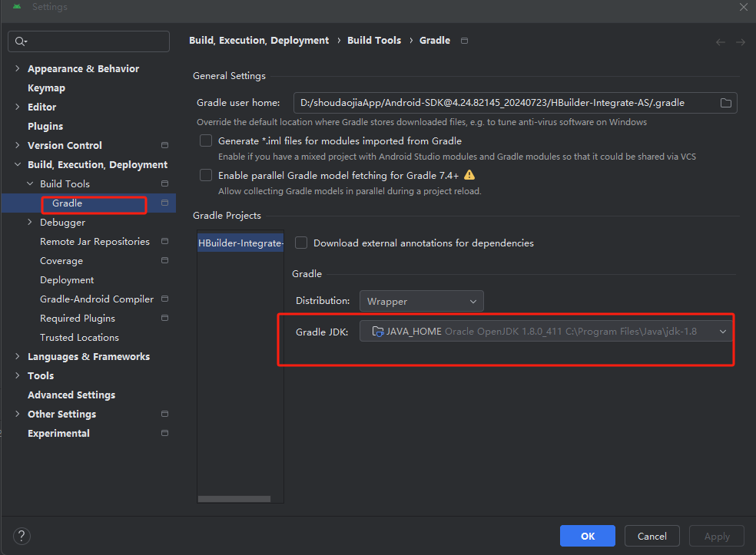Click the marker icon next to the Gradle breadcrumb
The width and height of the screenshot is (756, 555).
464,41
